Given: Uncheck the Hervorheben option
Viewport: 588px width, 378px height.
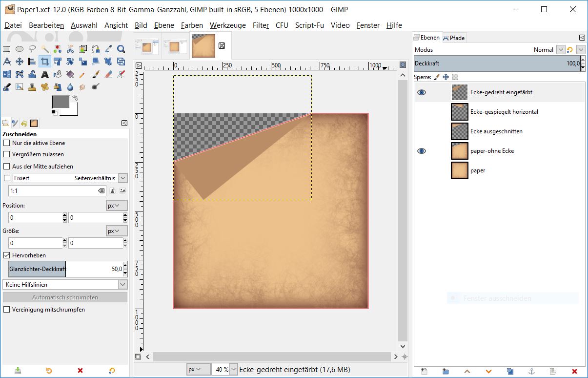Looking at the screenshot, I should click(x=7, y=255).
